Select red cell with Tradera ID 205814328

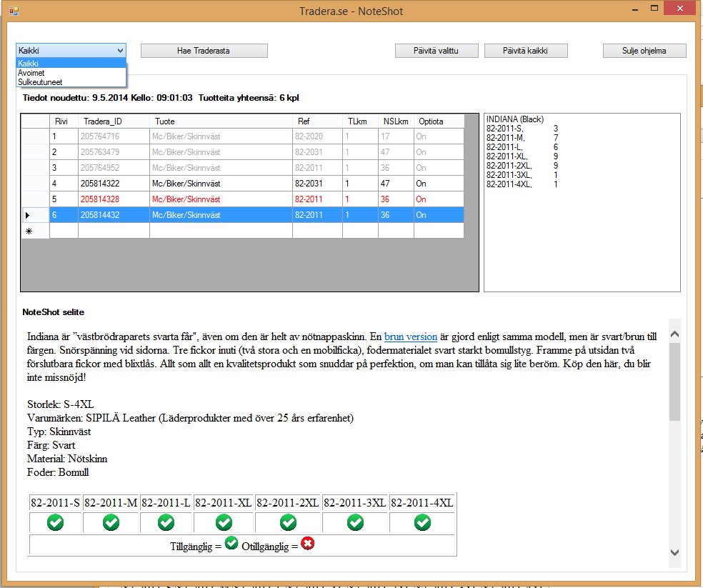pos(114,199)
